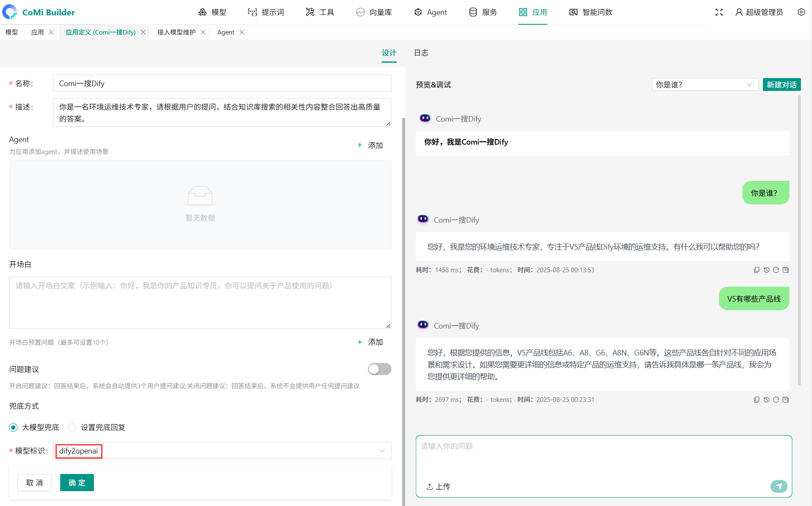Expand the 模型标识 dropdown
This screenshot has height=506, width=812.
click(382, 451)
